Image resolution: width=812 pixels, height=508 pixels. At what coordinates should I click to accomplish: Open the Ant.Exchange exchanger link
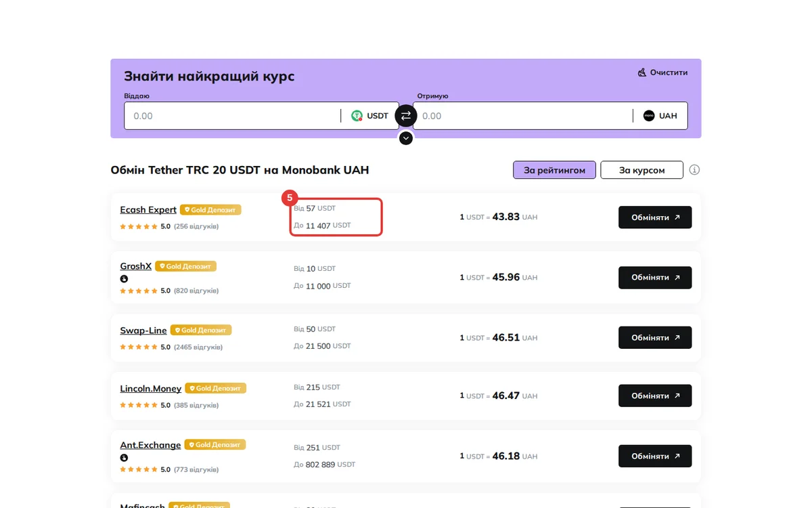(x=150, y=445)
